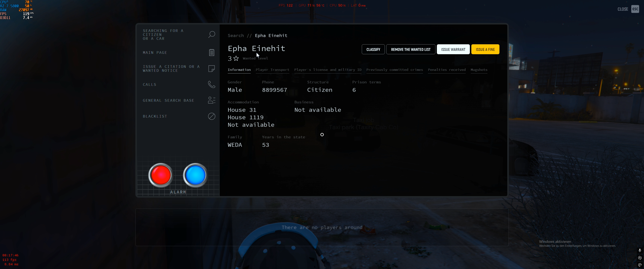Click the prison terms value 6
Screen dimensions: 644x269
pos(354,90)
